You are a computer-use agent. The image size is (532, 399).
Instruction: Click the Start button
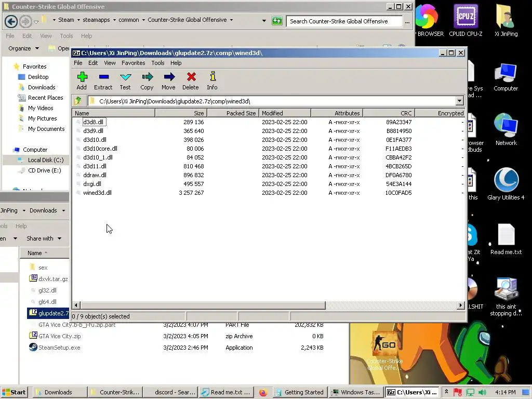(14, 392)
